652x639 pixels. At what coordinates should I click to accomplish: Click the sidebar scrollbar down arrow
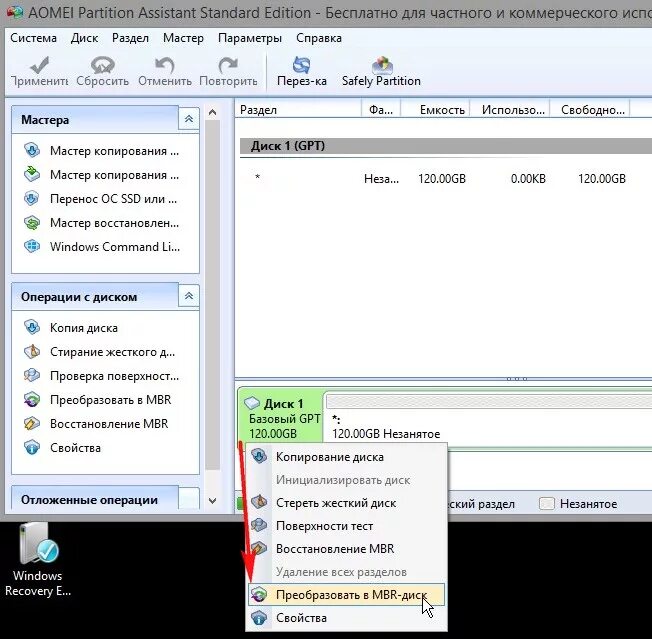pos(212,501)
